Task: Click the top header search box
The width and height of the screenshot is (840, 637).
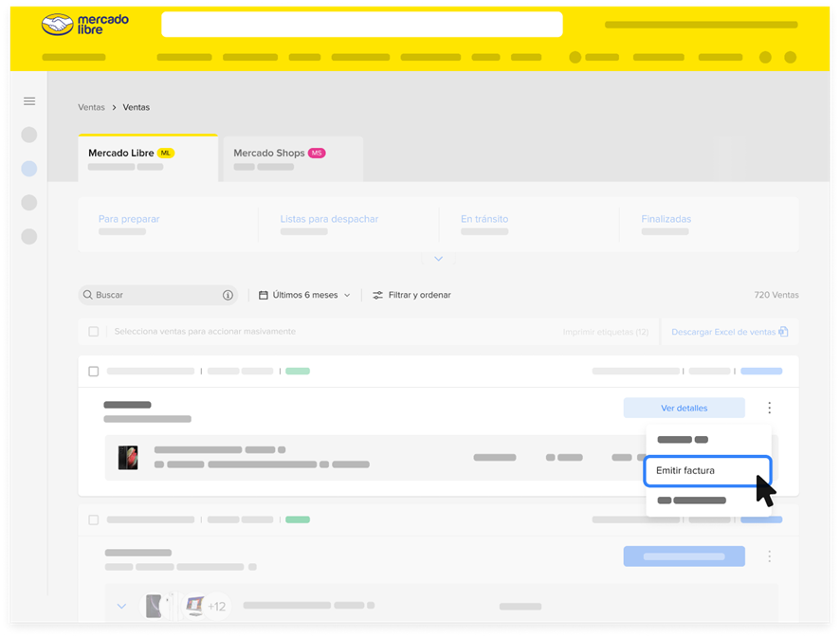Action: (361, 24)
